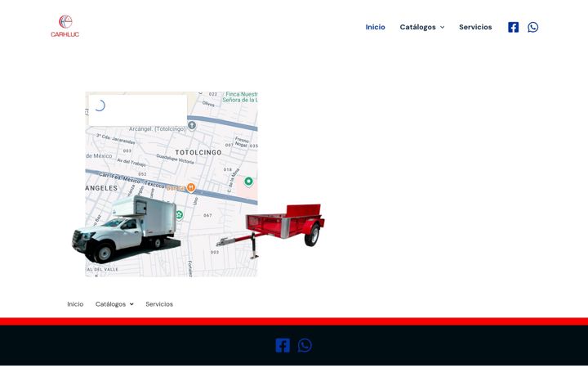Expand the header Catálogos dropdown chevron
The height and width of the screenshot is (368, 588).
442,27
